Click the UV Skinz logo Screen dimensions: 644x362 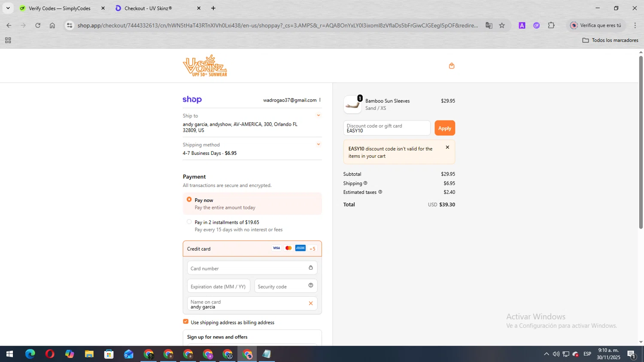coord(205,66)
